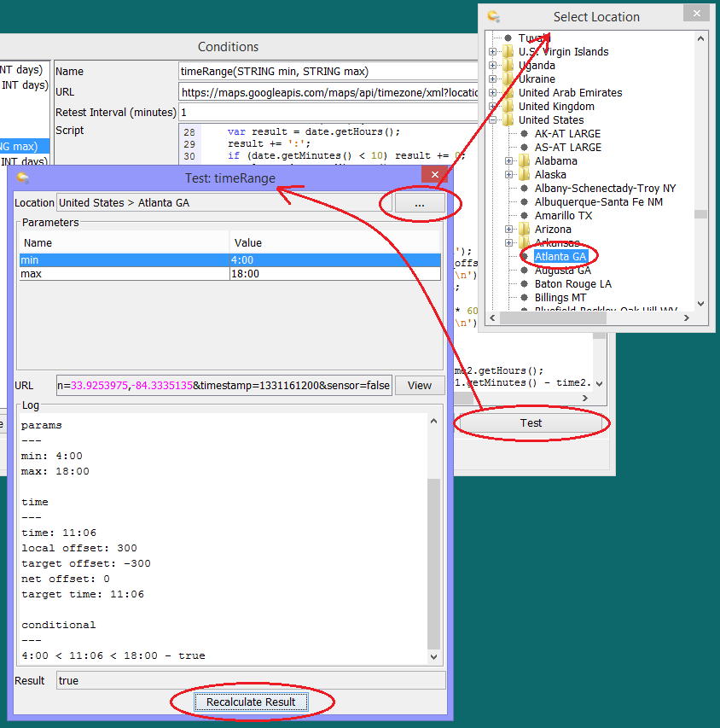Select the highlighted 'max)' item in Conditions list

pyautogui.click(x=25, y=146)
